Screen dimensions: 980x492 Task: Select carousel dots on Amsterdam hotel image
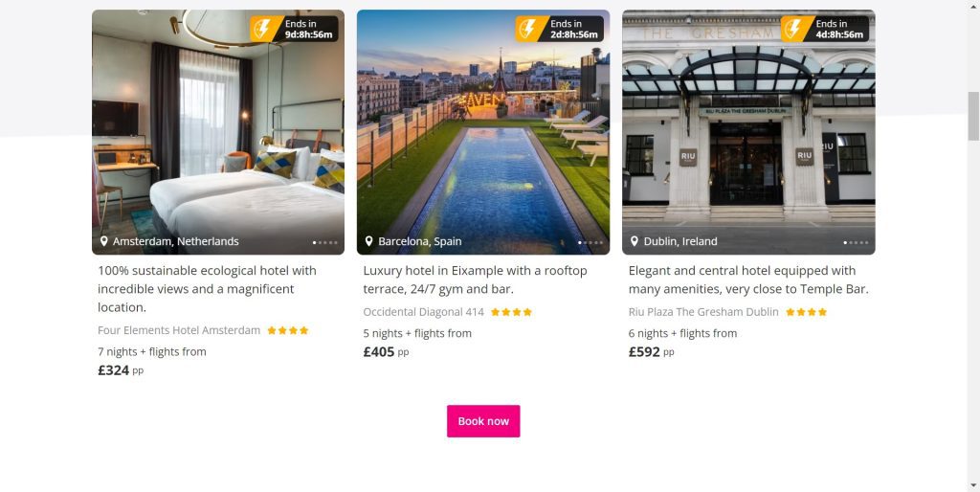(x=325, y=242)
